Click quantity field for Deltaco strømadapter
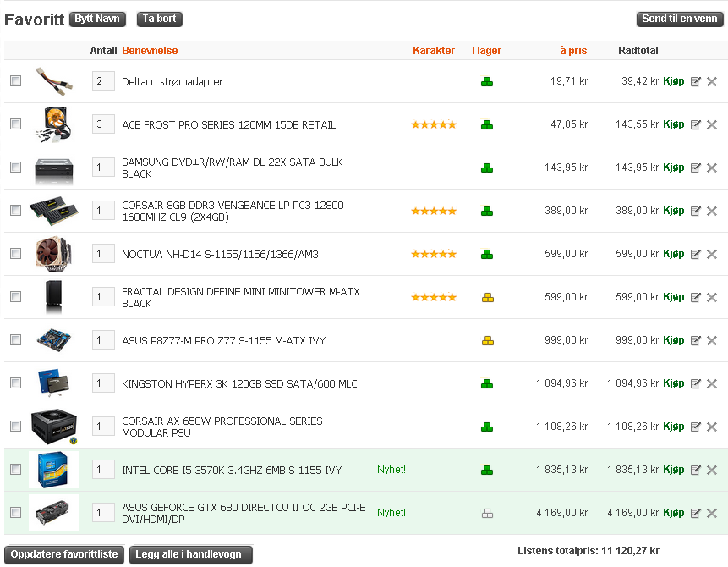 tap(103, 81)
